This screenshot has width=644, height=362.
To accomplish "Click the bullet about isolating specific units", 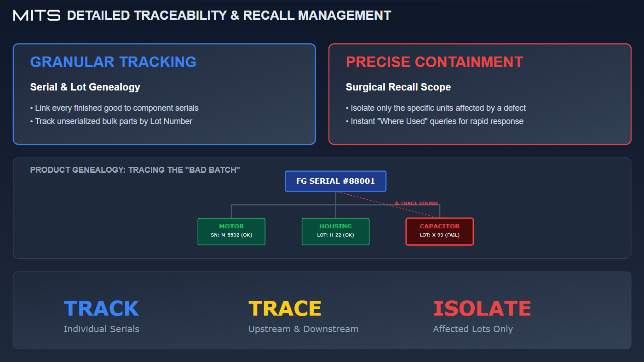I will click(x=436, y=108).
